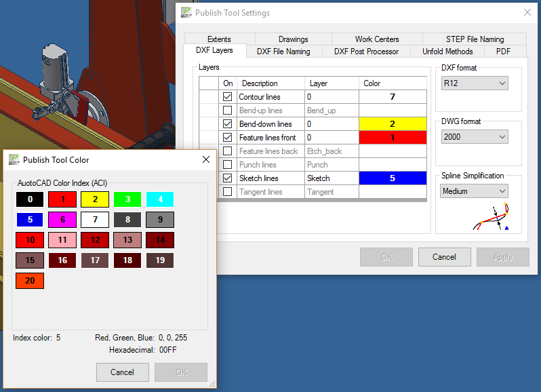Switch to Unfold Methods tab
The image size is (541, 392).
coord(447,52)
